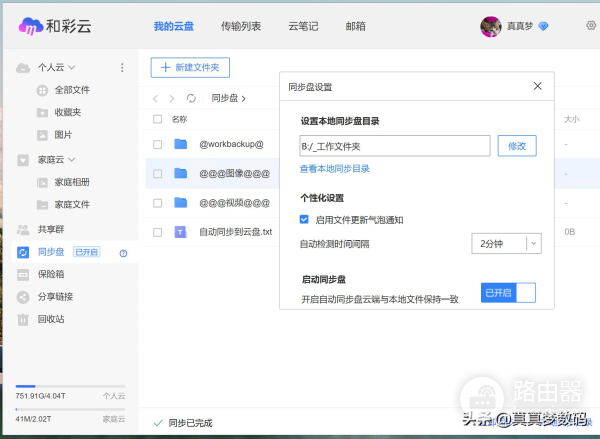Toggle the 已开启 sync disk switch

pos(508,293)
